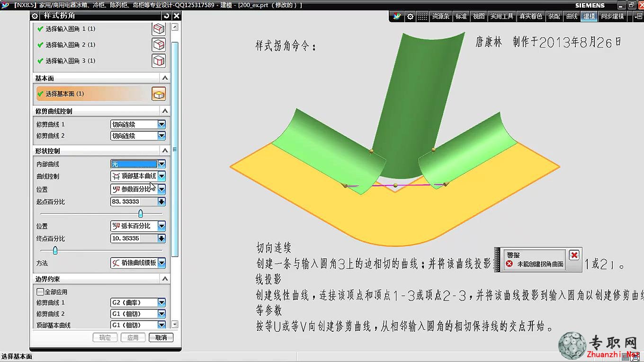Open dialog settings gear in 样式拐角 title
The width and height of the screenshot is (644, 362).
(35, 16)
